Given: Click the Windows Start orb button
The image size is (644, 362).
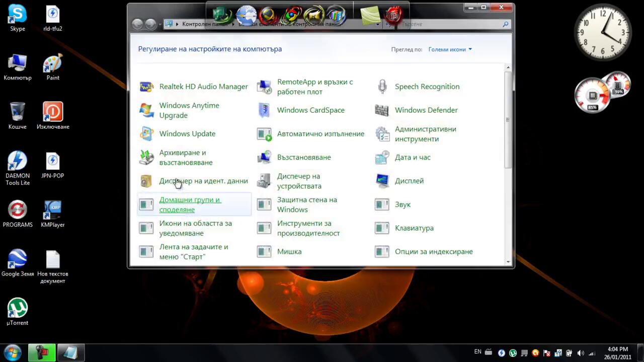Looking at the screenshot, I should pyautogui.click(x=12, y=352).
